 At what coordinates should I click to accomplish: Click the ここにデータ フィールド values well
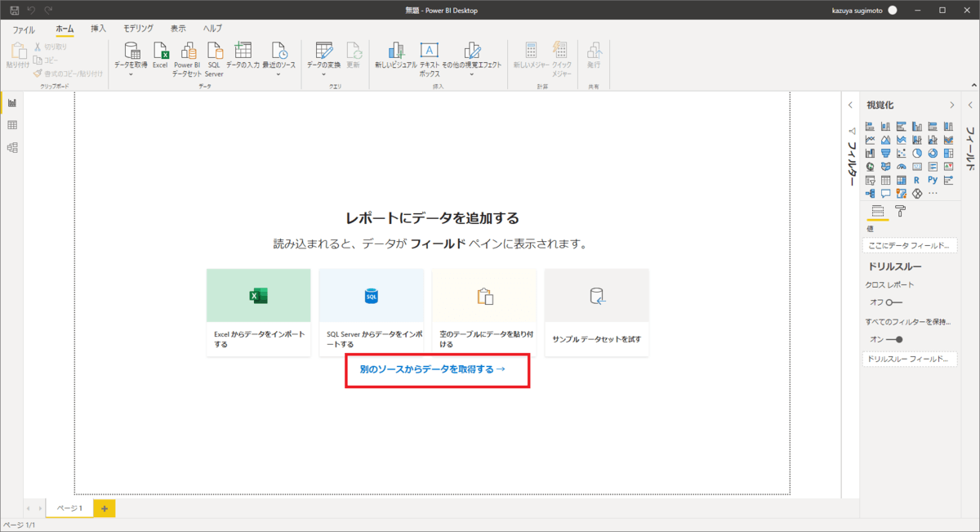point(910,245)
